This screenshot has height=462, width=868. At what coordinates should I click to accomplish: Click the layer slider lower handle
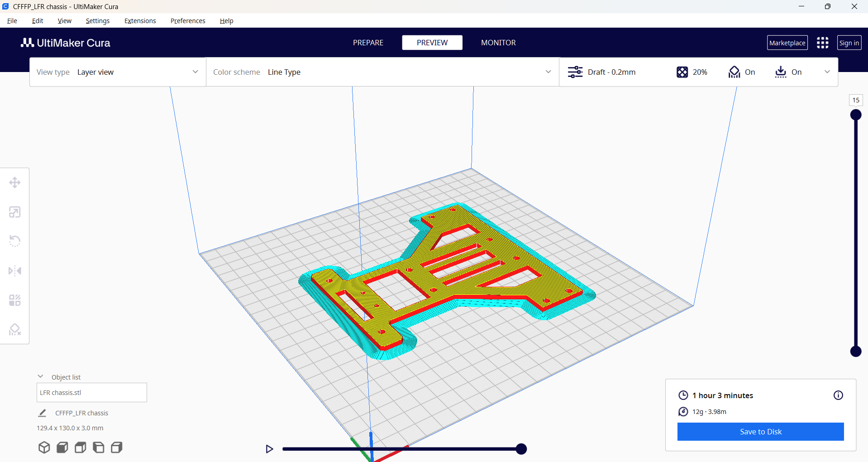856,351
